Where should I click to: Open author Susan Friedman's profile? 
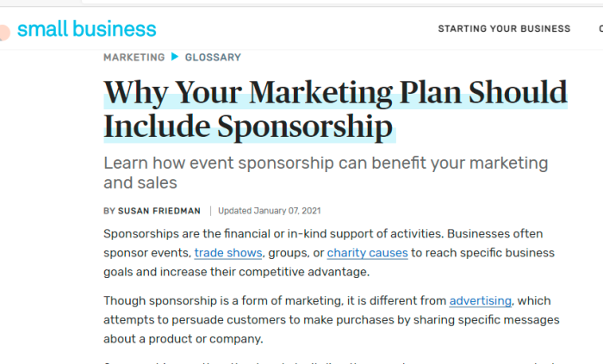click(x=159, y=211)
